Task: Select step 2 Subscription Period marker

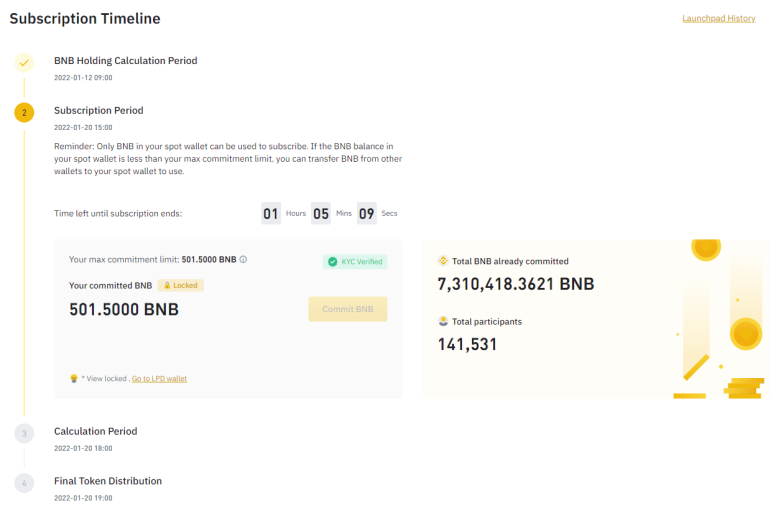Action: [x=24, y=112]
